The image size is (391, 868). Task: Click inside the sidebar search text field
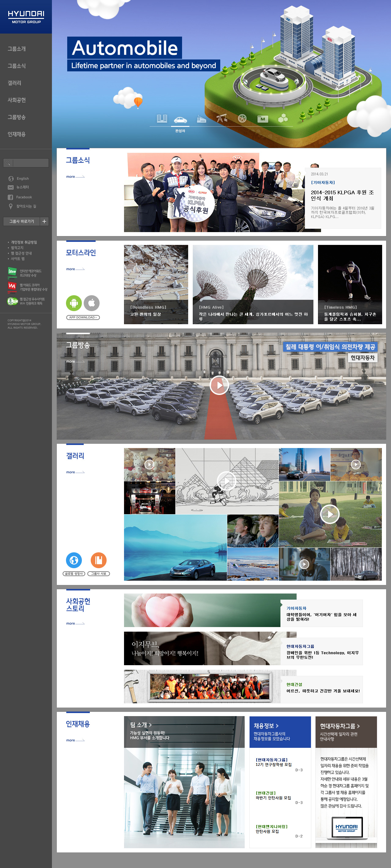coord(30,163)
